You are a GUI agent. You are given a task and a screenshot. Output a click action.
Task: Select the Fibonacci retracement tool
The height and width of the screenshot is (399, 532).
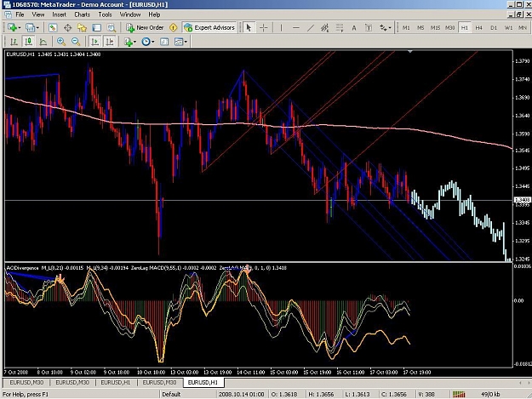click(340, 28)
